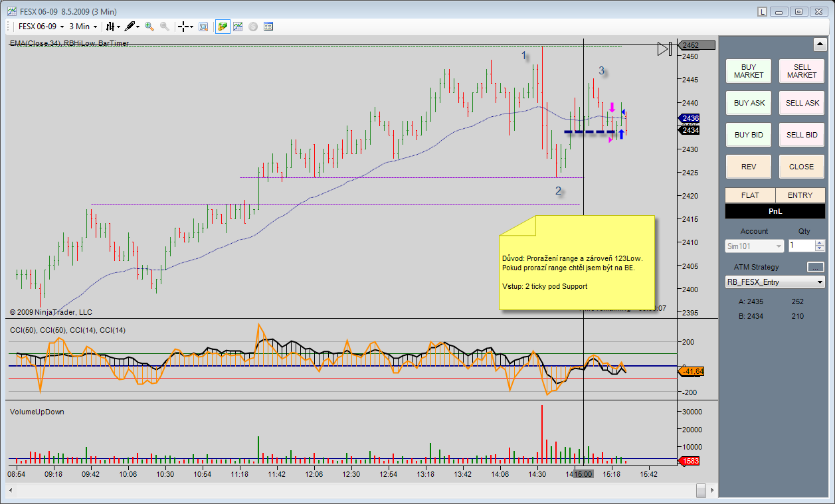Open the Account Sim101 dropdown
835x504 pixels.
(755, 246)
